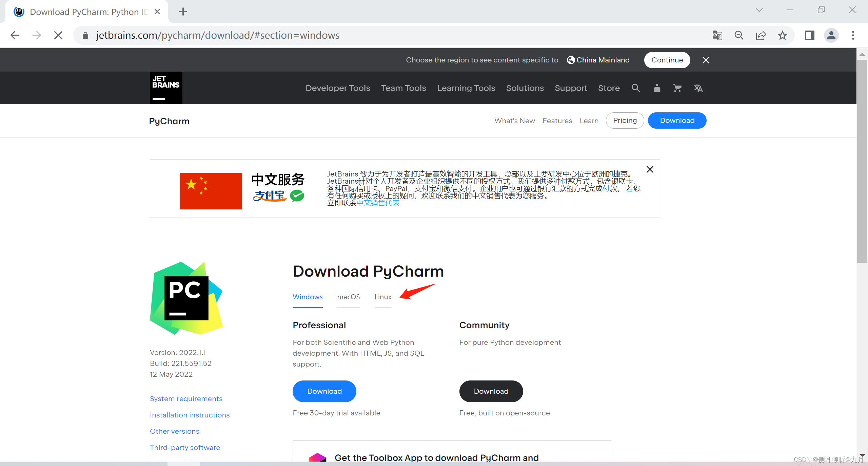The image size is (868, 466).
Task: Click the JetBrains logo
Action: click(x=166, y=88)
